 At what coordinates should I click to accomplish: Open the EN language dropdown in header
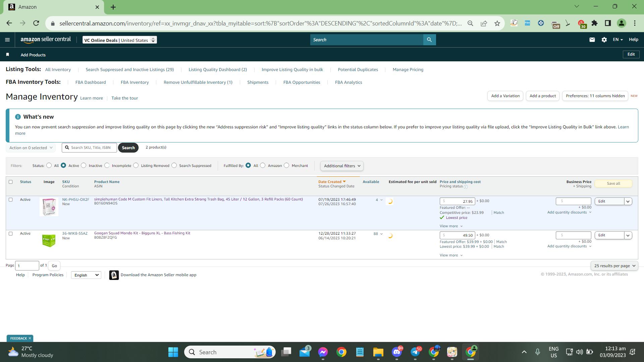[618, 40]
